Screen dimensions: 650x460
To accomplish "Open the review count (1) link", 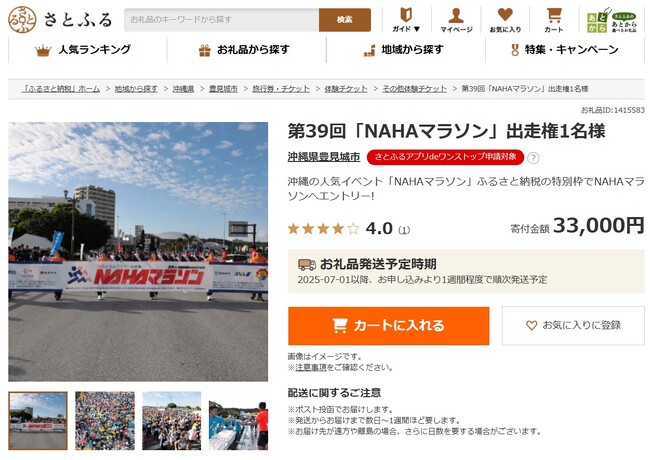I will coord(404,230).
